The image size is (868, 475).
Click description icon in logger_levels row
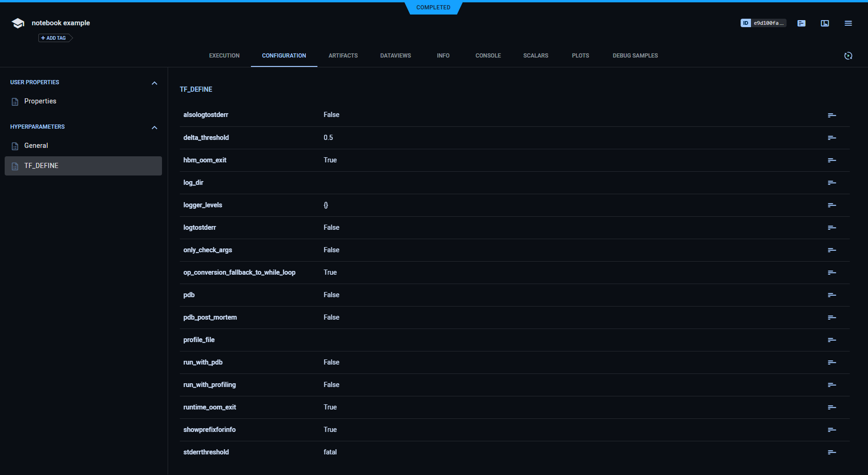click(x=831, y=205)
